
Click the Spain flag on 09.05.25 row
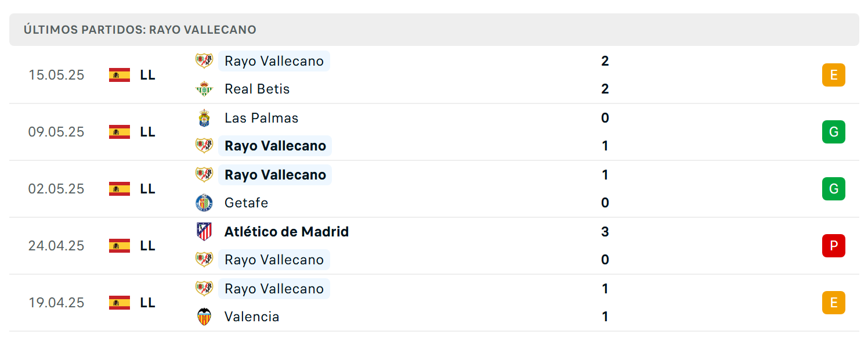tap(120, 132)
